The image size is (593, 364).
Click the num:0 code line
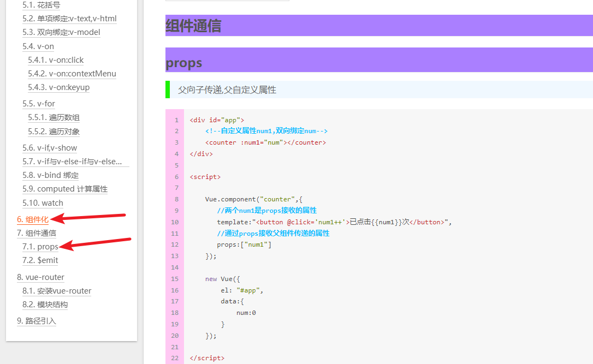[x=246, y=313]
